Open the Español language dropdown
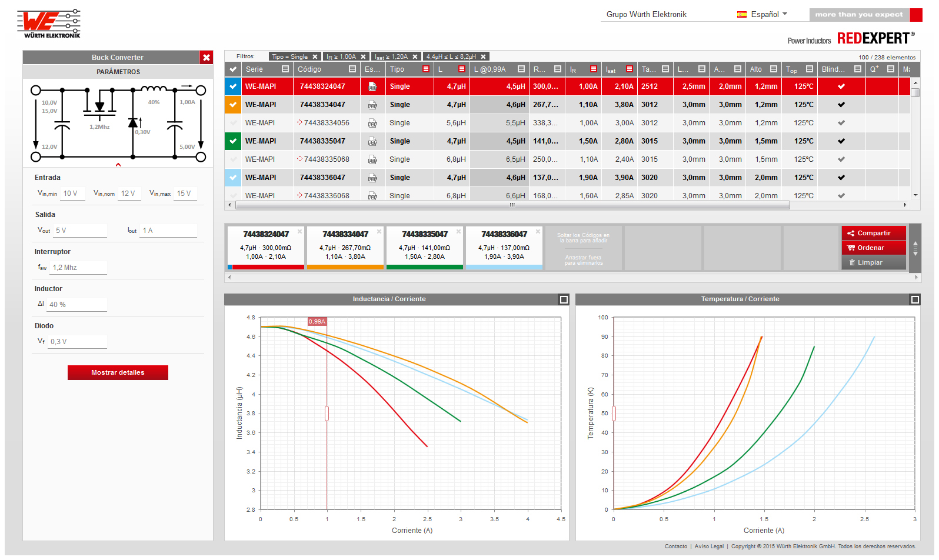Image resolution: width=939 pixels, height=560 pixels. (x=762, y=14)
